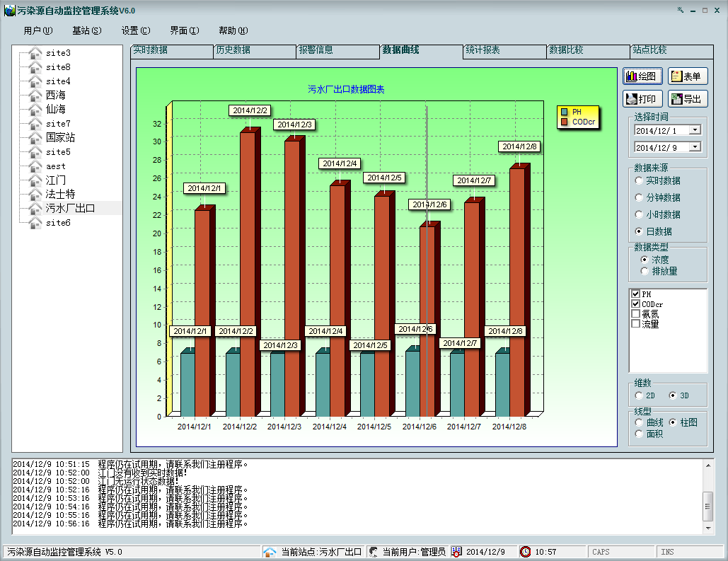Viewport: 728px width, 561px height.
Task: Open the start date dropdown 2014/12/1
Action: point(695,130)
